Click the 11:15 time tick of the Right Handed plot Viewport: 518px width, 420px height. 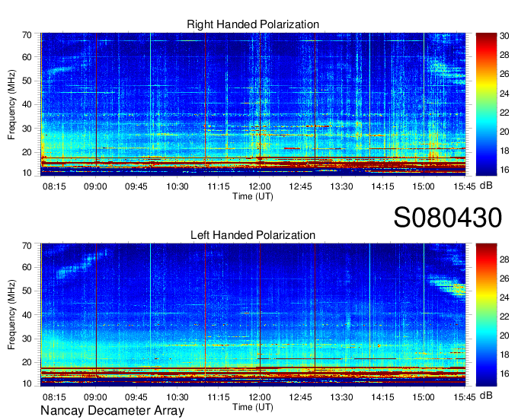(x=219, y=186)
